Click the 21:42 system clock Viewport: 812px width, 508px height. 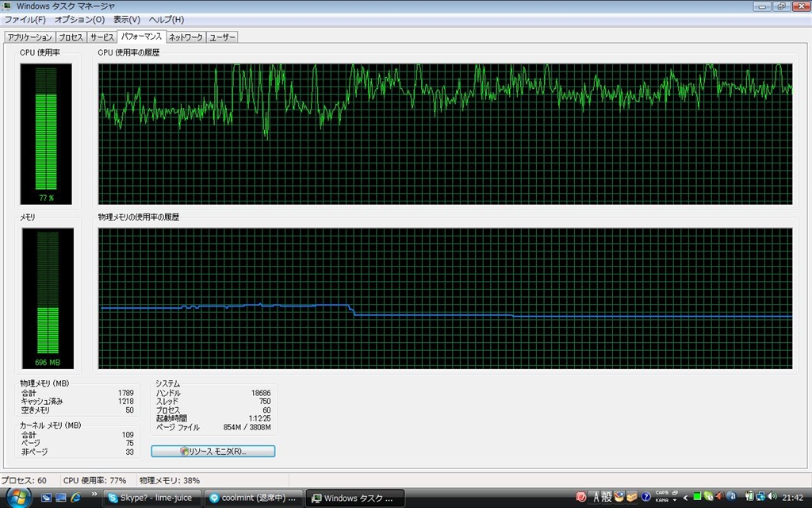[x=793, y=498]
